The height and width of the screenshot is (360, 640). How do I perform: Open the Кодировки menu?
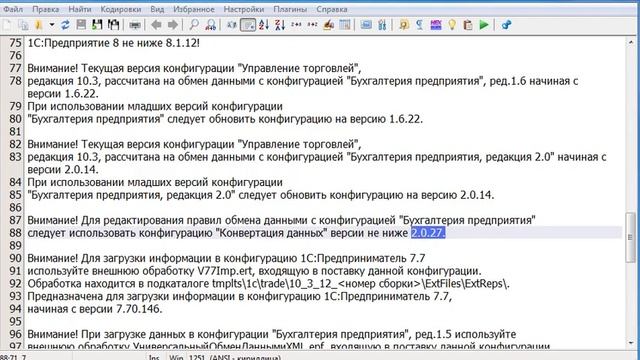click(x=121, y=9)
